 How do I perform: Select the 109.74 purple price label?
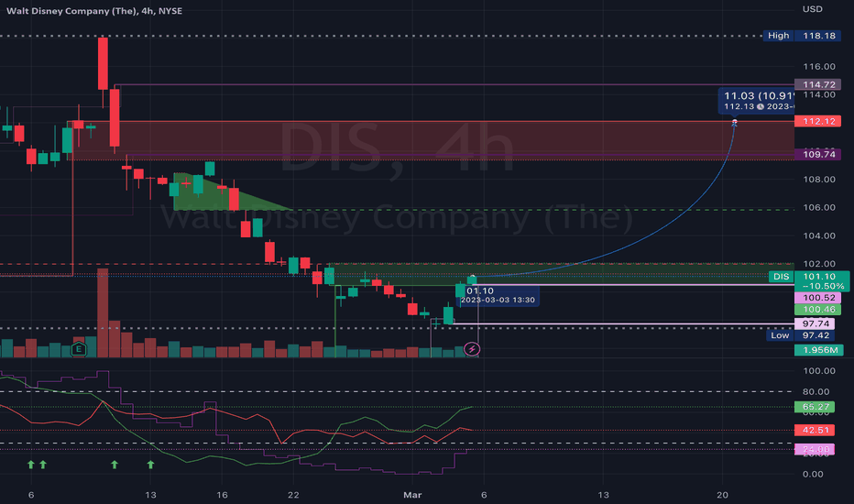click(x=817, y=154)
